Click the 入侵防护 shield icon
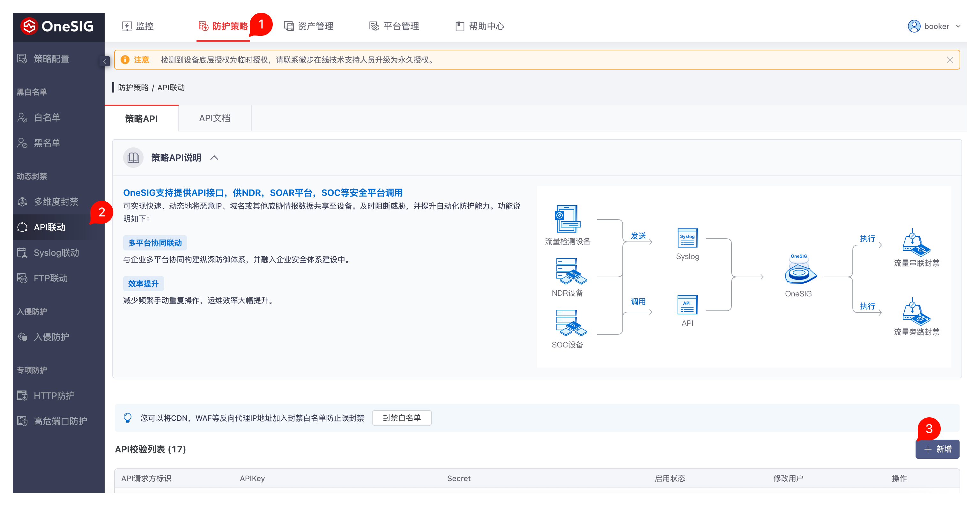 point(22,336)
